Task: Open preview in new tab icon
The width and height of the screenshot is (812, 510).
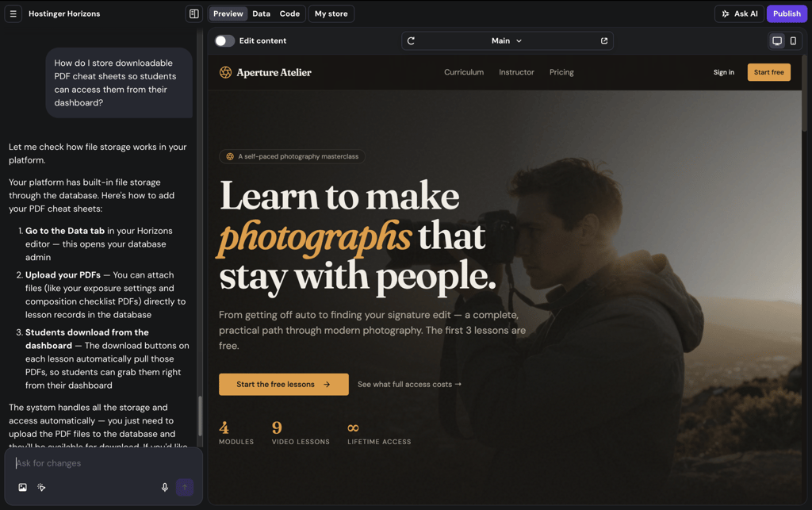Action: tap(603, 41)
